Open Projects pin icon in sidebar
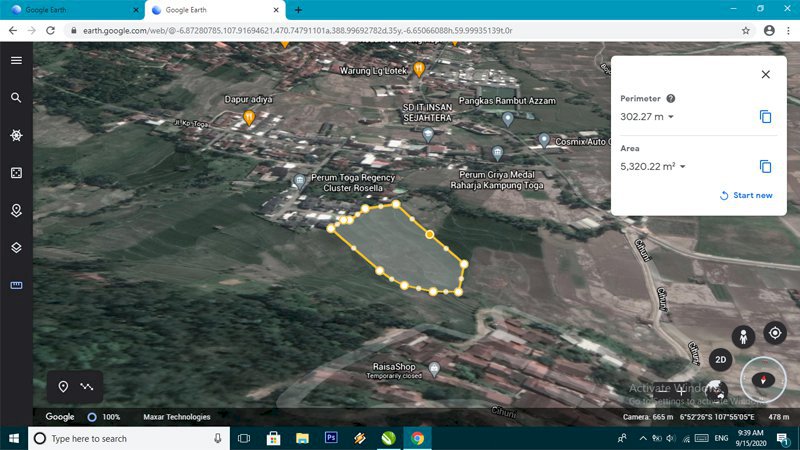 pos(16,210)
